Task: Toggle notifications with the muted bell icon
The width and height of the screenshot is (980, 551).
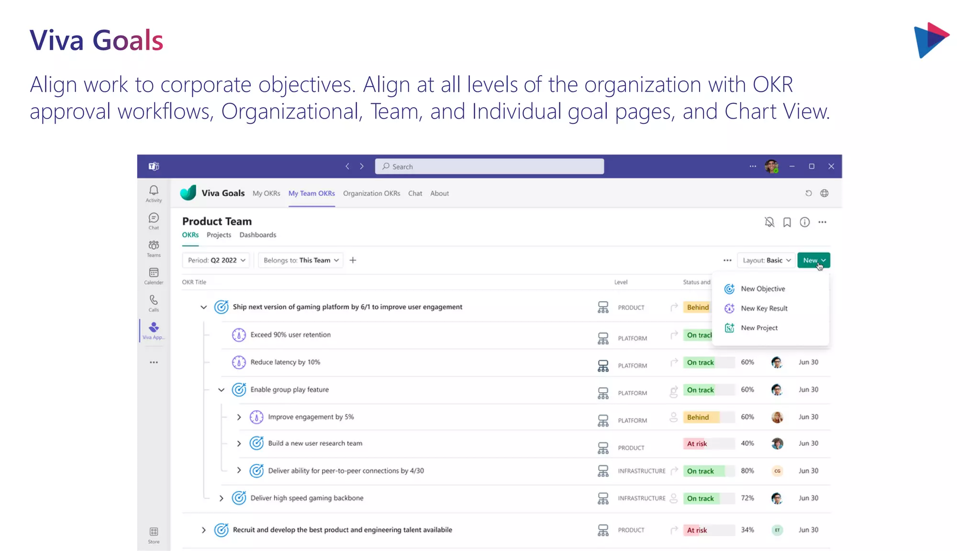Action: pyautogui.click(x=769, y=222)
